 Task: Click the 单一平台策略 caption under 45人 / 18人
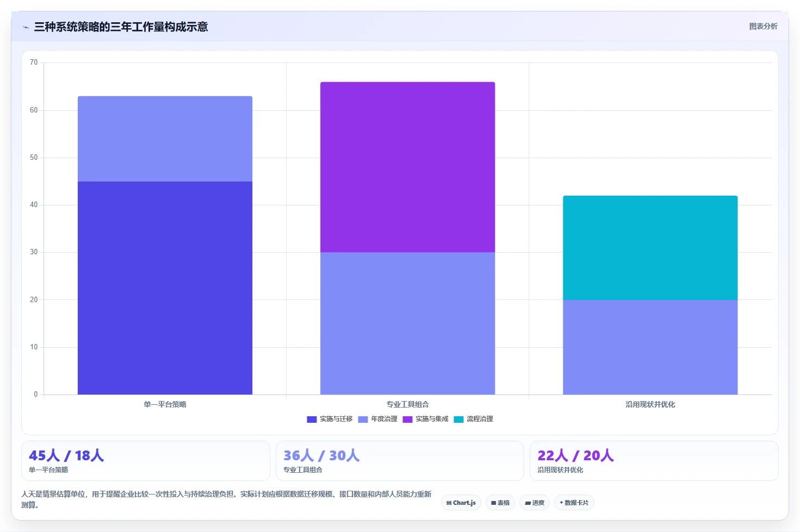click(48, 470)
